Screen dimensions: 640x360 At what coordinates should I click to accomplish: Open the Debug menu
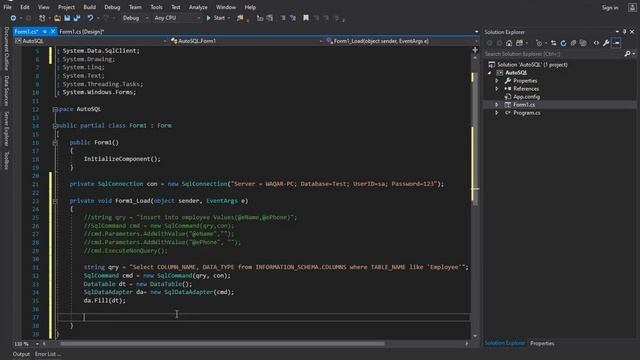pyautogui.click(x=112, y=7)
